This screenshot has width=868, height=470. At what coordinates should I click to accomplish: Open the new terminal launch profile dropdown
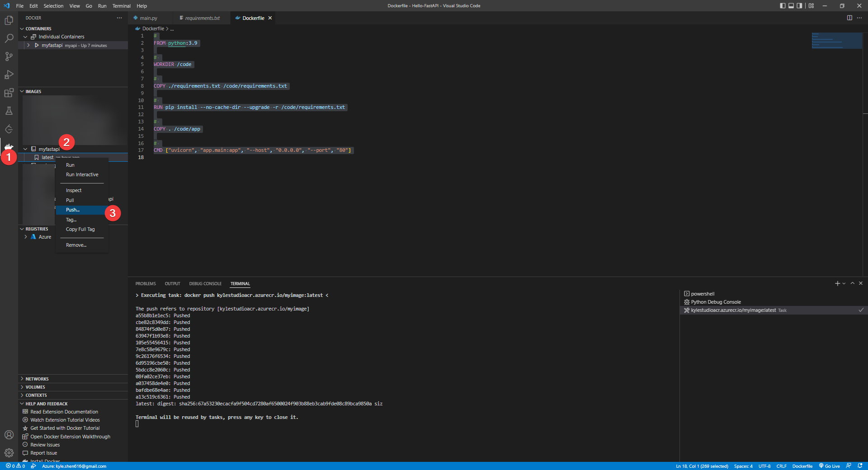point(844,283)
